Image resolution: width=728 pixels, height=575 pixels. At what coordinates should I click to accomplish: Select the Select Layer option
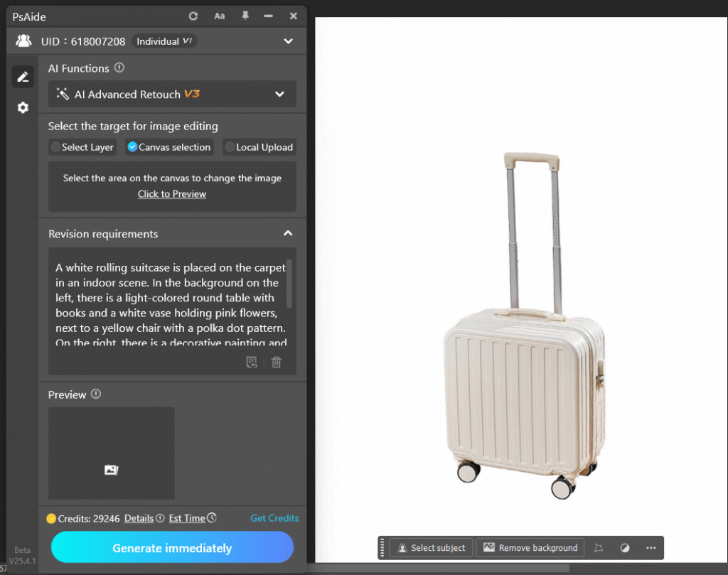click(x=82, y=147)
